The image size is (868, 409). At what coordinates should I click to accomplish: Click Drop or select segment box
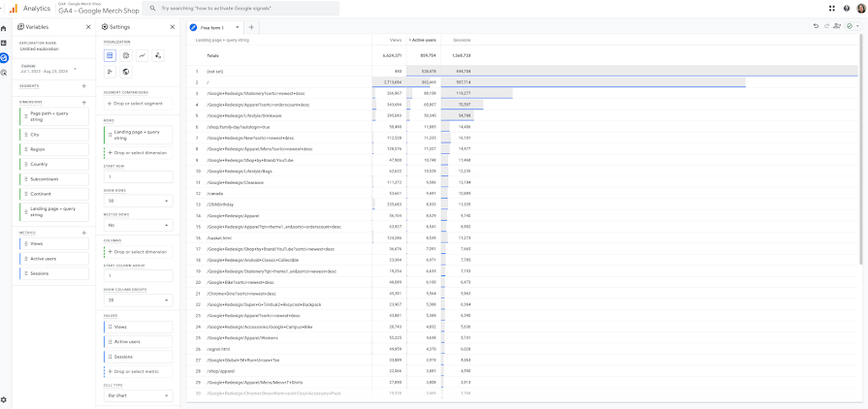coord(138,104)
